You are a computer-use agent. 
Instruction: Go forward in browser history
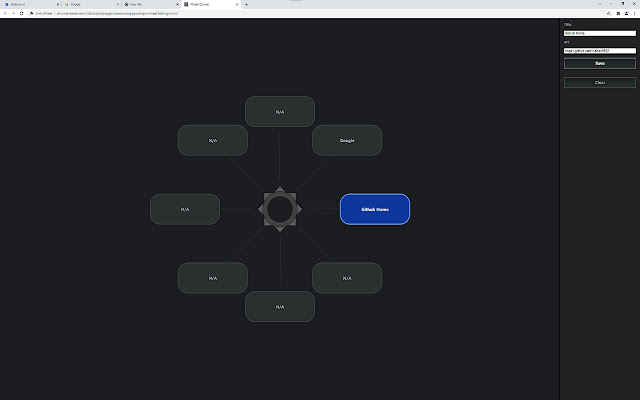click(13, 13)
